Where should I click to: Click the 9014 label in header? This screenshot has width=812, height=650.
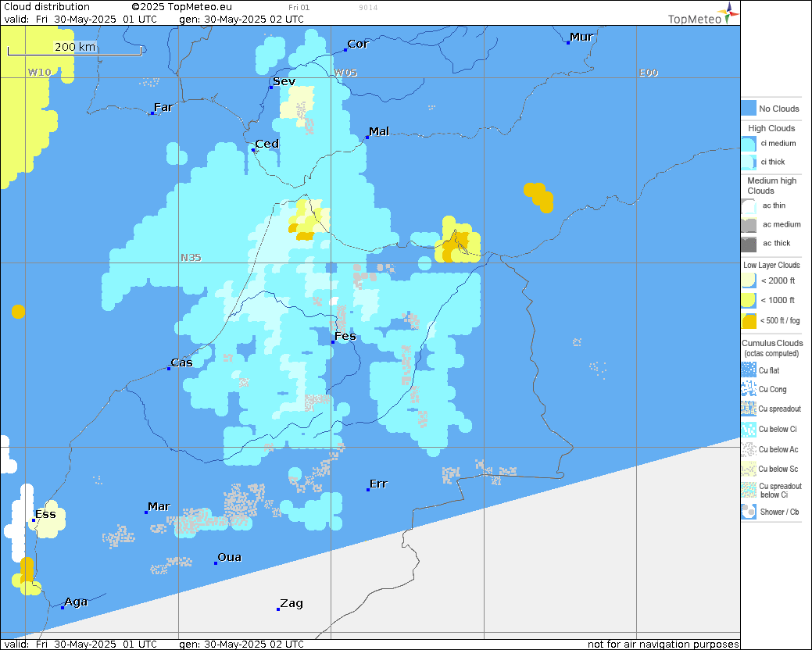[x=368, y=7]
